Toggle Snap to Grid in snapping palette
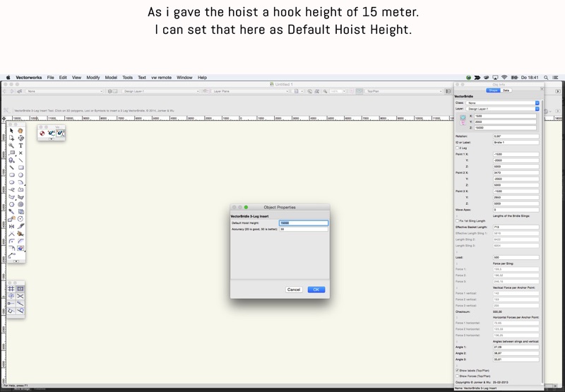Viewport: 565px width, 392px height. (x=11, y=289)
